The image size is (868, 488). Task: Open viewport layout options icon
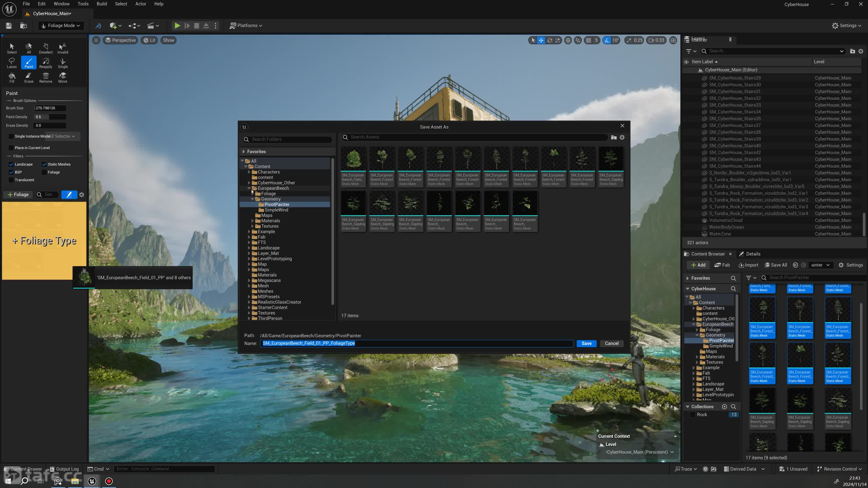(x=673, y=40)
